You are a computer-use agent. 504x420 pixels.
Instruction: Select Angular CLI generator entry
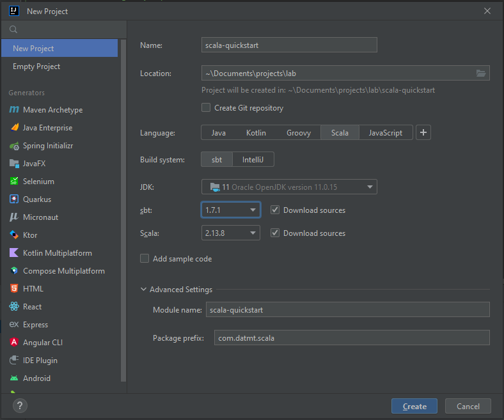pyautogui.click(x=61, y=342)
